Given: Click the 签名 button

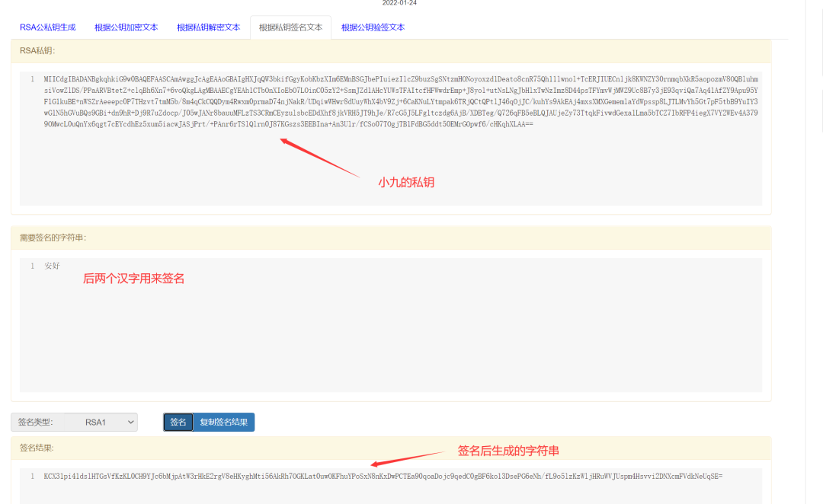Looking at the screenshot, I should point(178,423).
